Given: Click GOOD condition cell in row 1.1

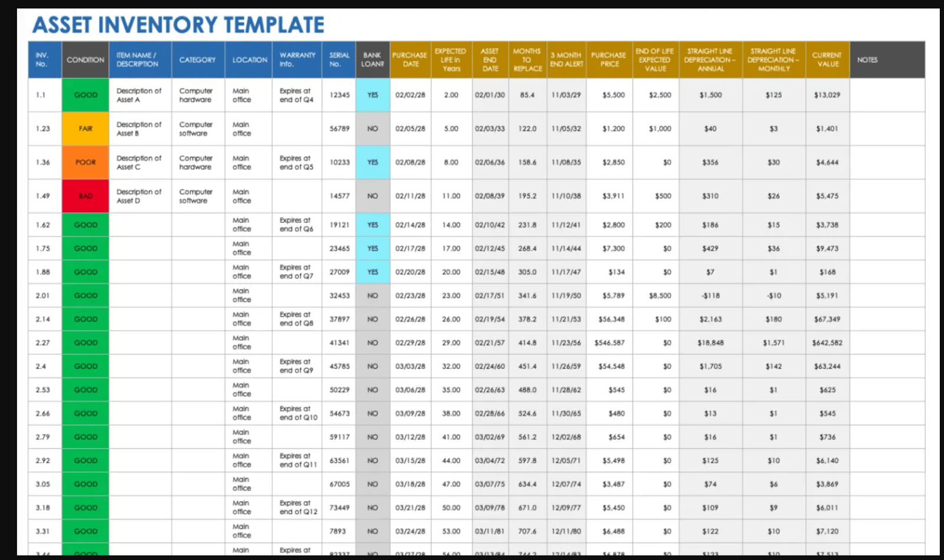Looking at the screenshot, I should tap(86, 95).
